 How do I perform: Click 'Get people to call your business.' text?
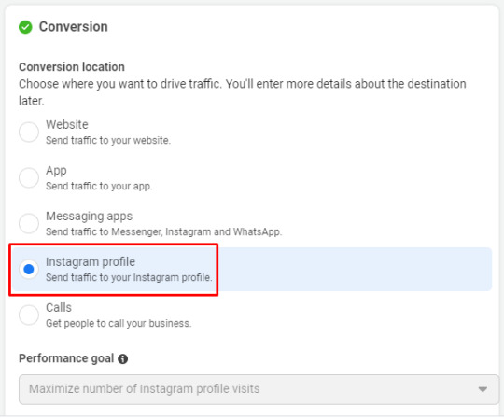pos(119,323)
